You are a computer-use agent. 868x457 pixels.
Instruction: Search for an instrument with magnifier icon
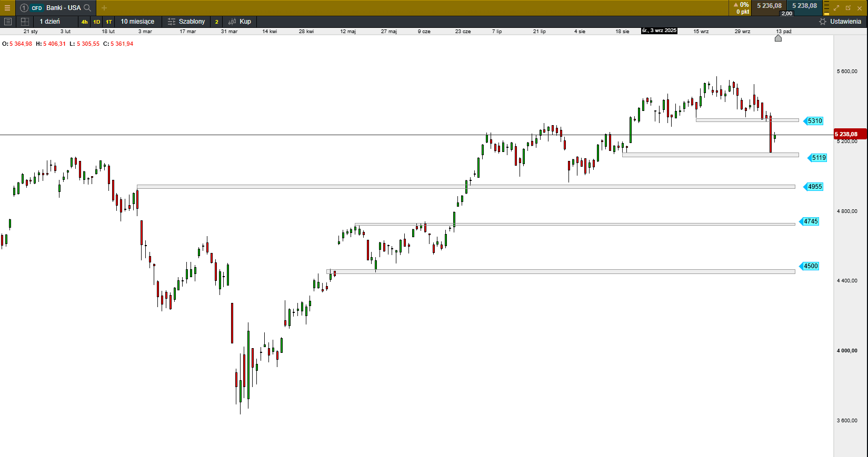(x=87, y=8)
